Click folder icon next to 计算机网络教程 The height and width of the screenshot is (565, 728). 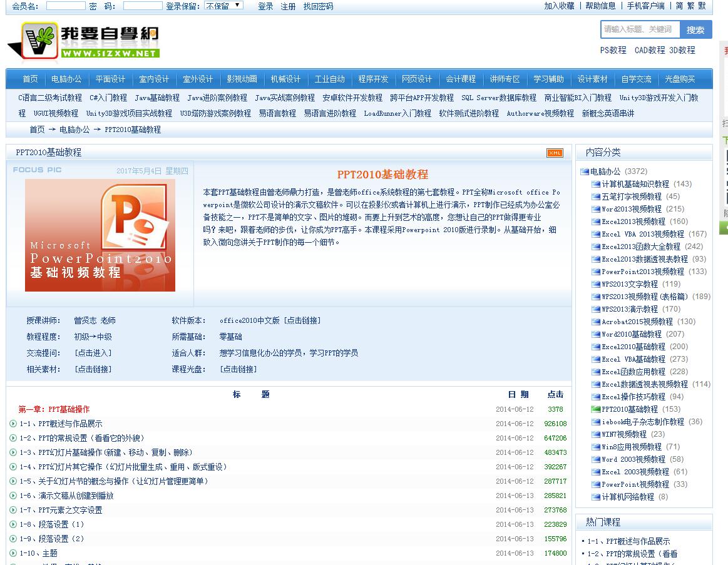pyautogui.click(x=596, y=497)
